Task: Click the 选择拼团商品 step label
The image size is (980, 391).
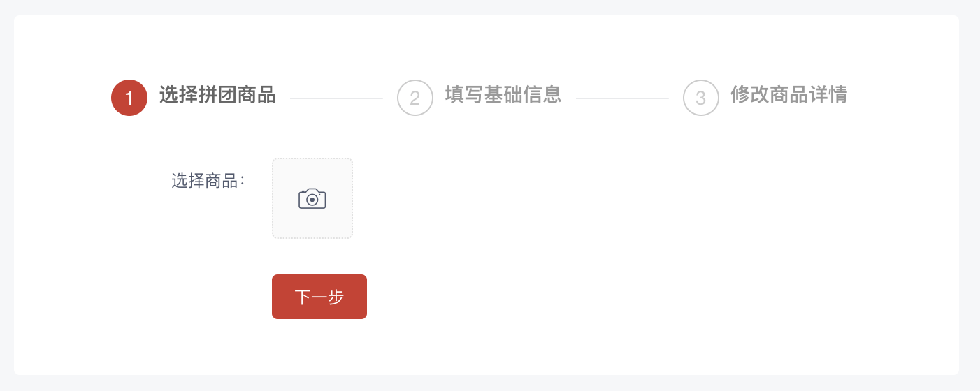Action: [x=217, y=94]
